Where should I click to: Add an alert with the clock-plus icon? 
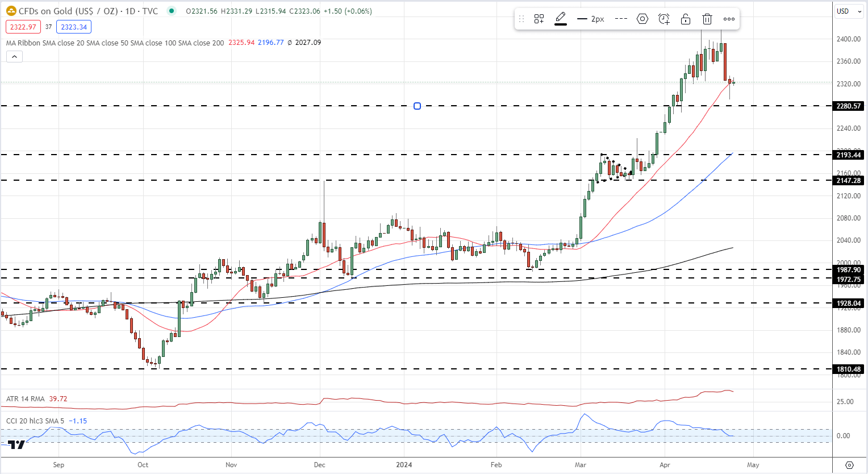tap(664, 19)
